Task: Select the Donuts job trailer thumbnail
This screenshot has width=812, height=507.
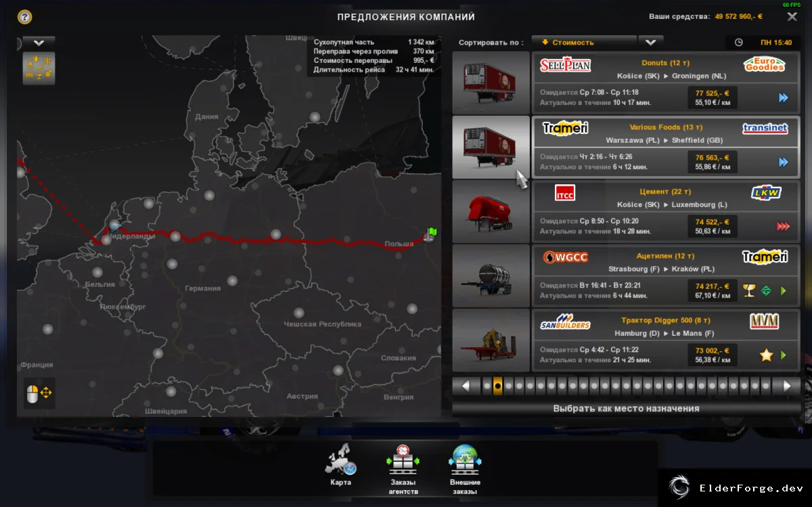Action: 491,83
